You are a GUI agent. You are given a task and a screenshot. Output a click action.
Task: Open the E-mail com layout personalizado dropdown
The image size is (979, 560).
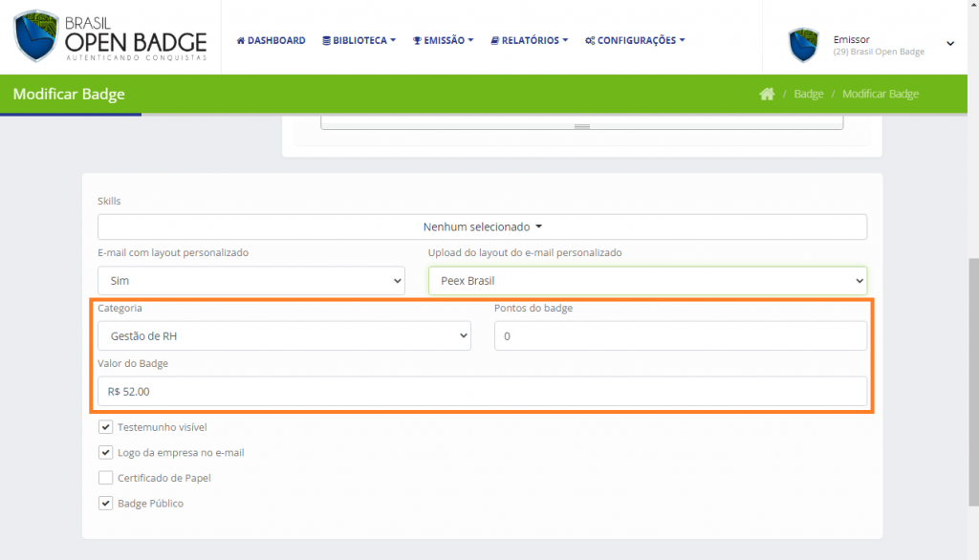250,281
